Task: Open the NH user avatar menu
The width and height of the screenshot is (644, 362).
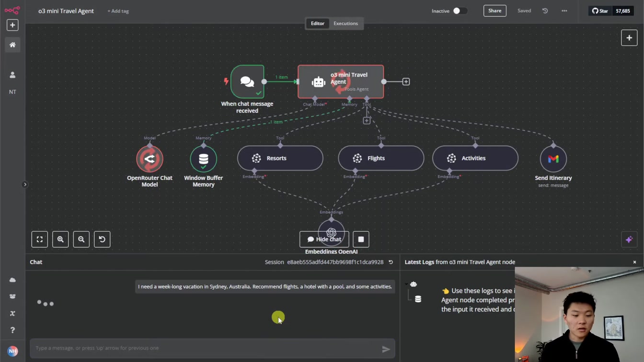Action: 12,351
